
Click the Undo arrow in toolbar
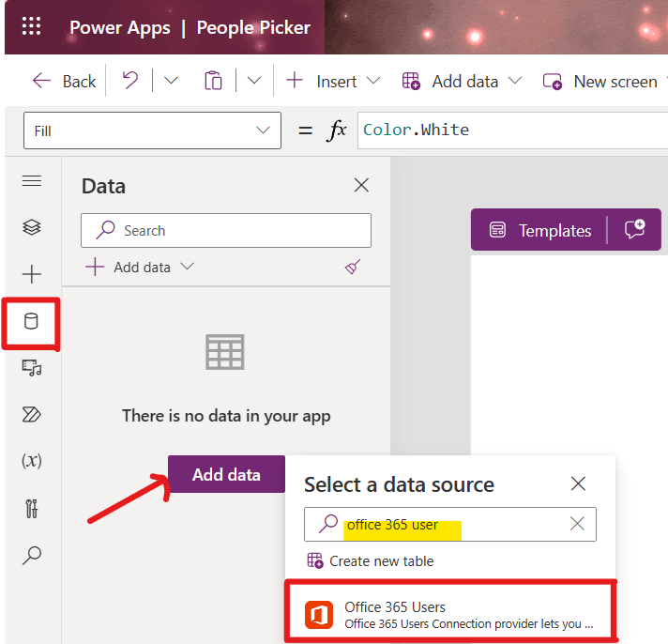(x=132, y=81)
